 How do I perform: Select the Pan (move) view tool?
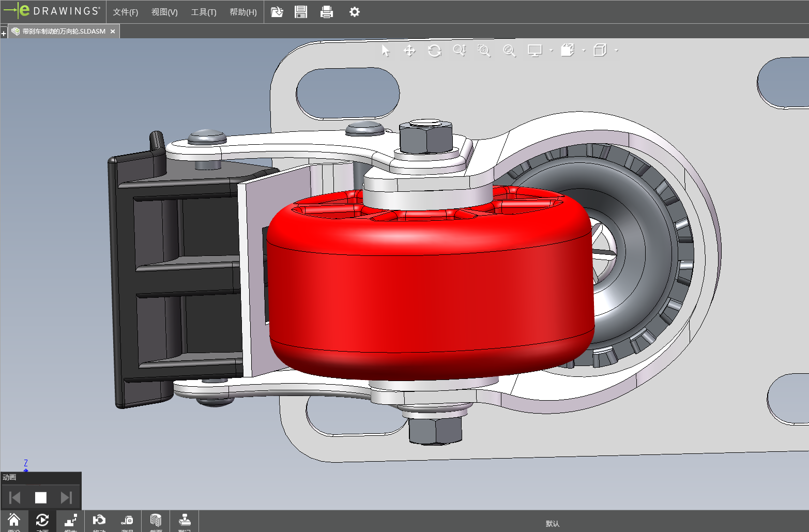409,51
